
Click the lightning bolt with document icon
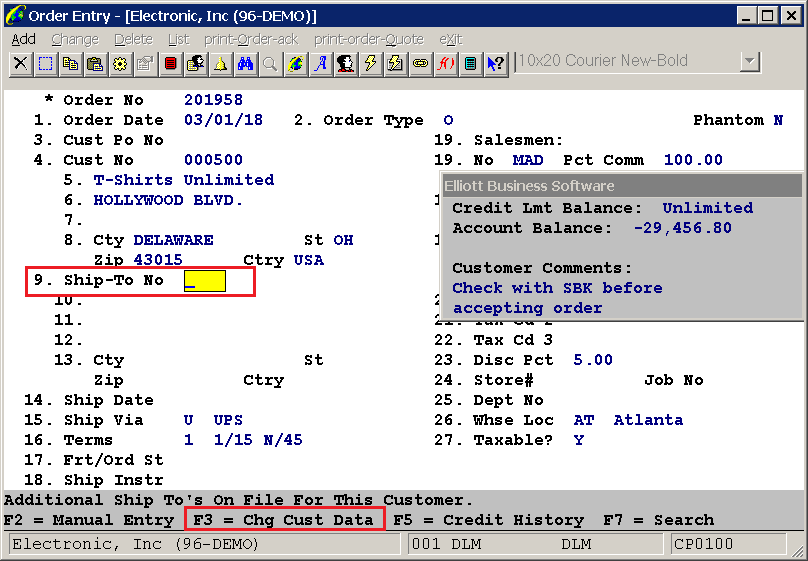[x=395, y=64]
